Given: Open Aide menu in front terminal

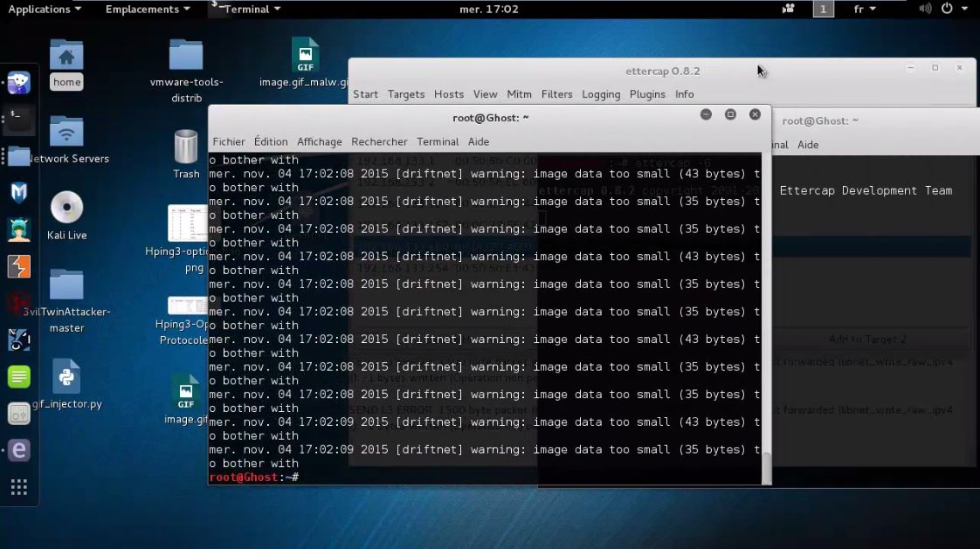Looking at the screenshot, I should (478, 141).
